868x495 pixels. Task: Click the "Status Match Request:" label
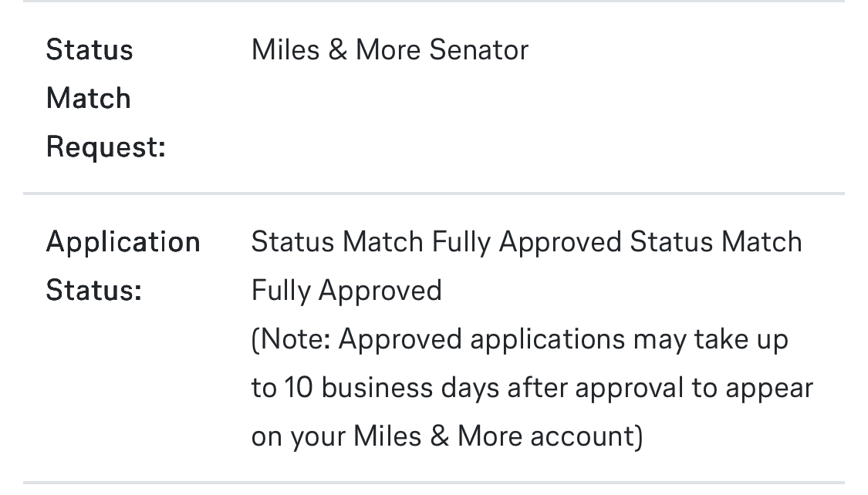coord(106,98)
